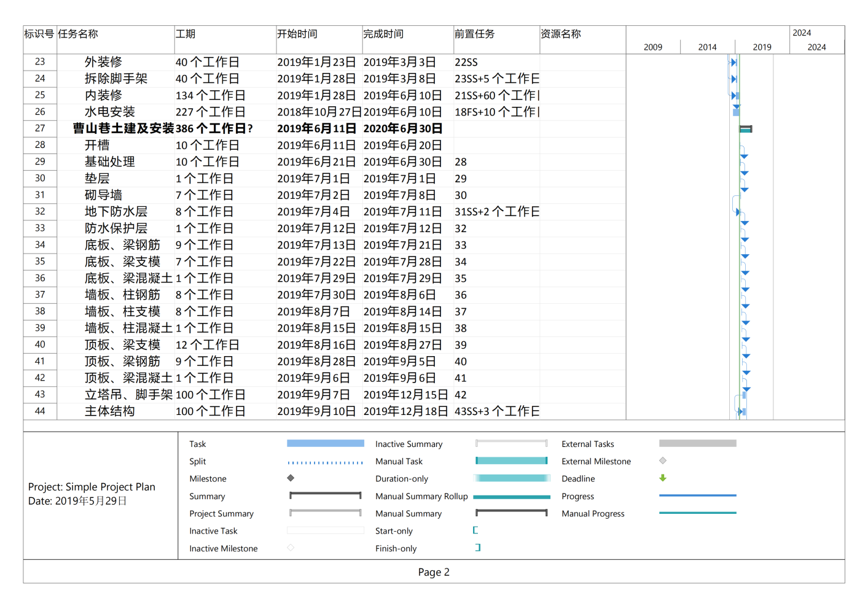Click the Milestone diamond symbol in legend
This screenshot has height=609, width=868.
[x=291, y=478]
